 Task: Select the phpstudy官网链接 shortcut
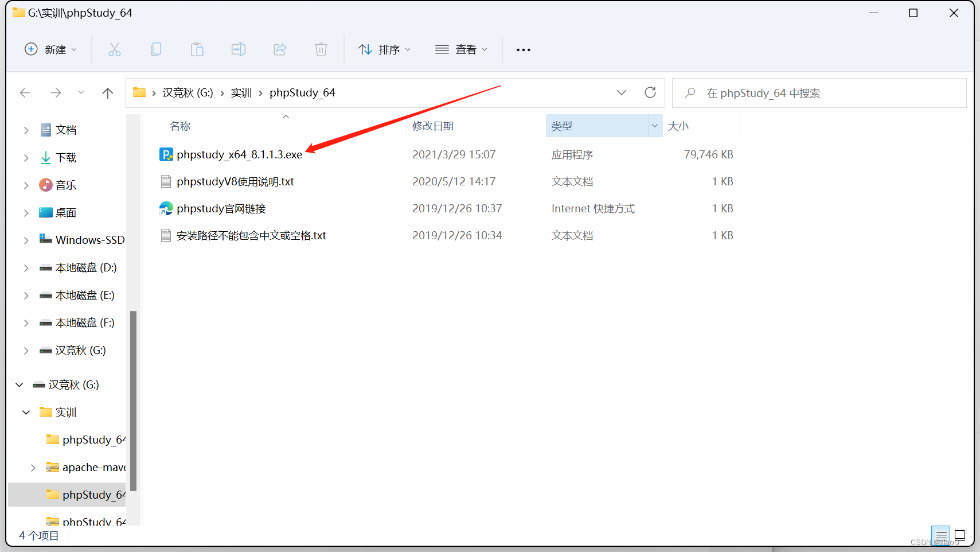(x=221, y=208)
